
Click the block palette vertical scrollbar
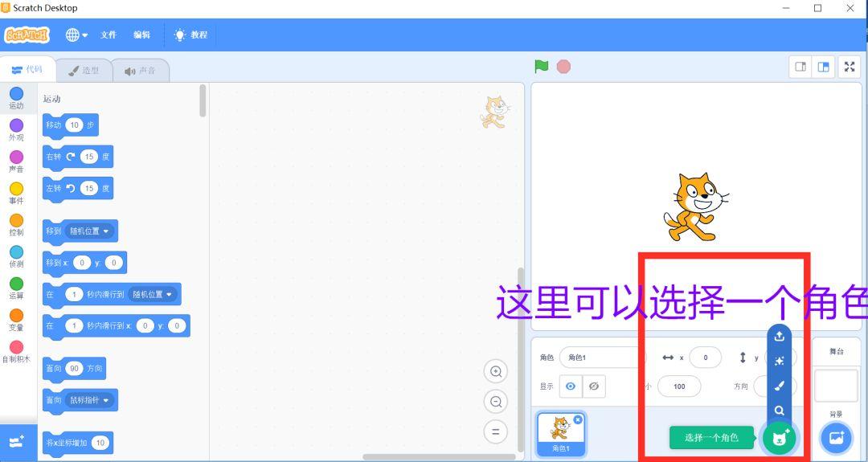click(203, 100)
